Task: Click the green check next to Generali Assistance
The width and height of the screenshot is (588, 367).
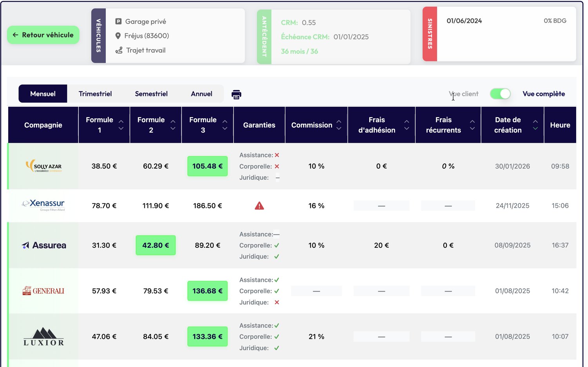Action: point(277,280)
